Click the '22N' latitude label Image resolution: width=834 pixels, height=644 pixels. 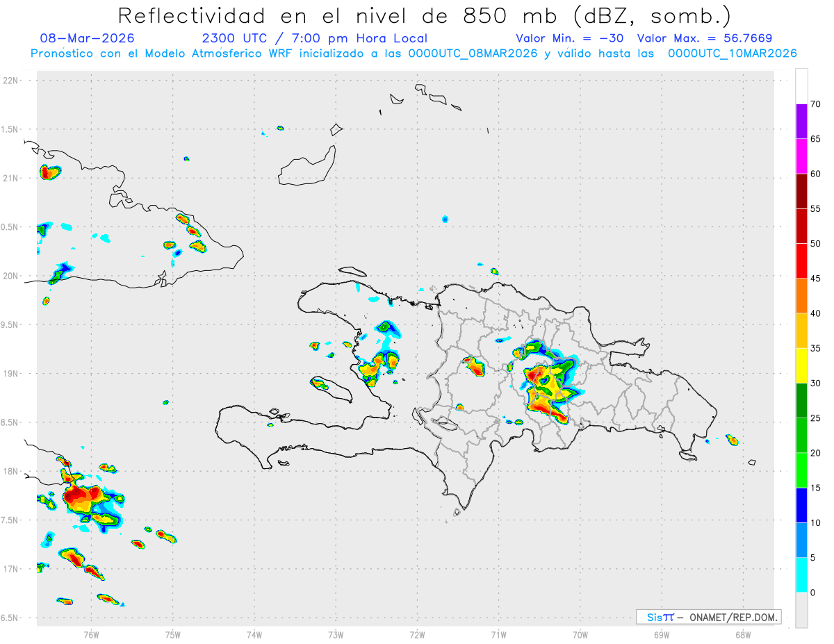coord(12,81)
